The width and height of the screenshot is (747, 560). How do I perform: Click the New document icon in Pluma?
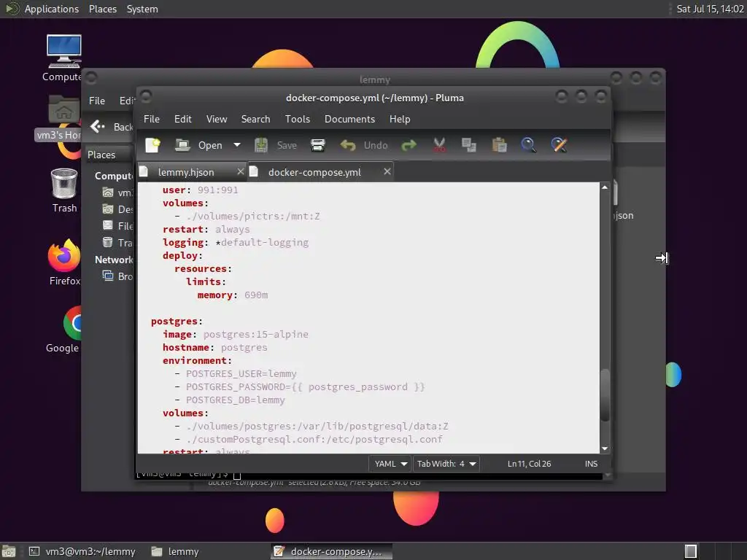coord(153,145)
